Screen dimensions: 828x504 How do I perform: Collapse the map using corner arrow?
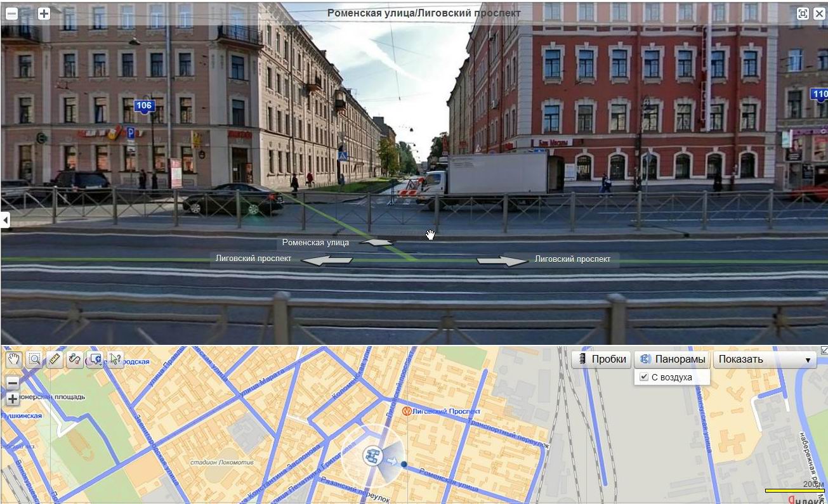(x=824, y=350)
